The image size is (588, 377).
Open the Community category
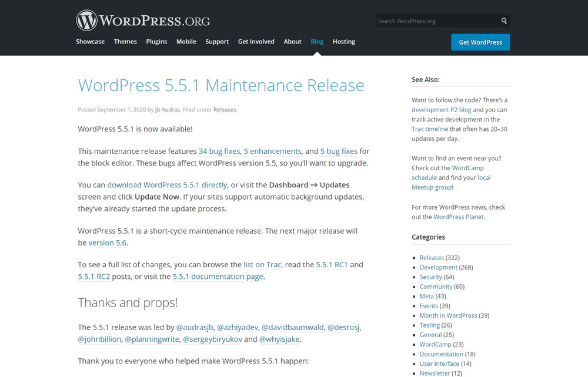(436, 287)
